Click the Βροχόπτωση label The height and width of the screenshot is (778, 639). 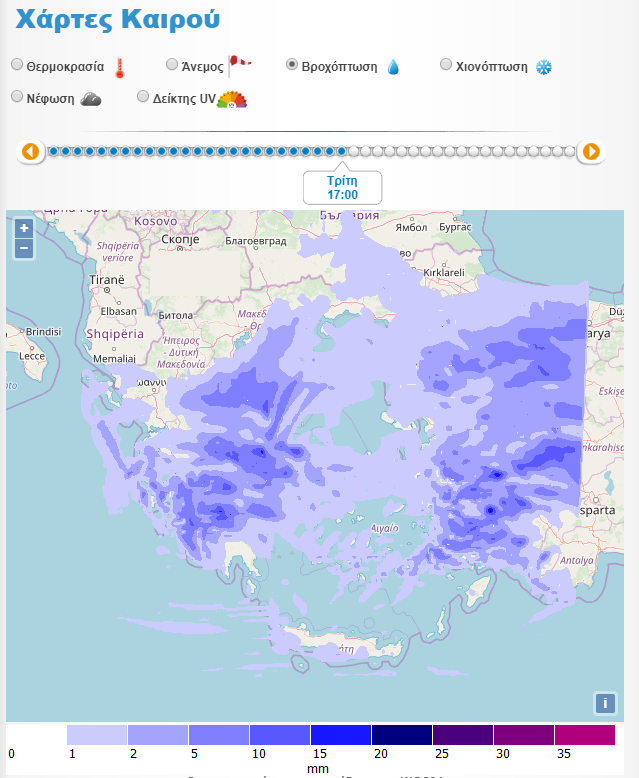pos(339,67)
